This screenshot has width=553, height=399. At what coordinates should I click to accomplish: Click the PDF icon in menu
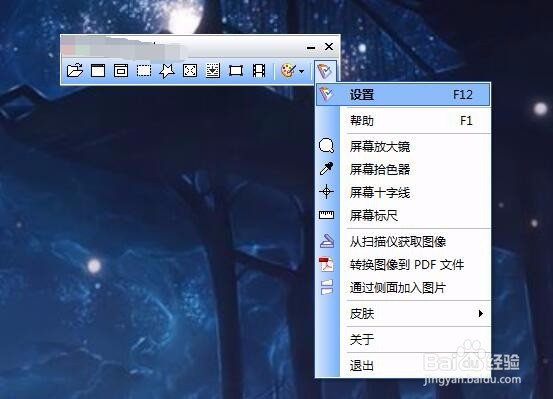[326, 264]
